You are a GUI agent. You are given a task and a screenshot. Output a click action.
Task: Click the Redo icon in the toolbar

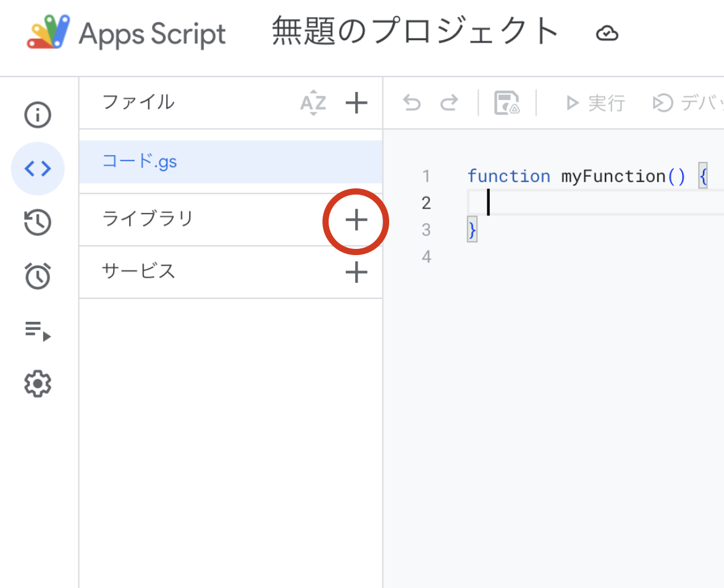point(450,103)
